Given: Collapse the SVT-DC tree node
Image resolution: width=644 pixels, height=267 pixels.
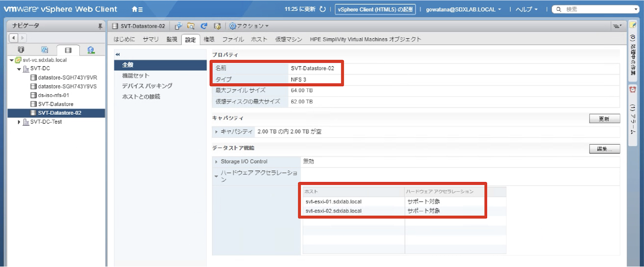Looking at the screenshot, I should tap(19, 69).
